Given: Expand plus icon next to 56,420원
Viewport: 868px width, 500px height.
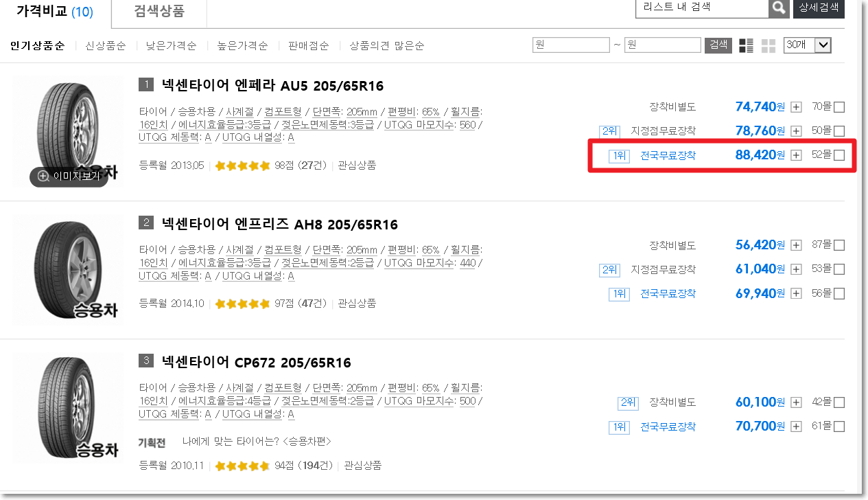Looking at the screenshot, I should [x=796, y=245].
